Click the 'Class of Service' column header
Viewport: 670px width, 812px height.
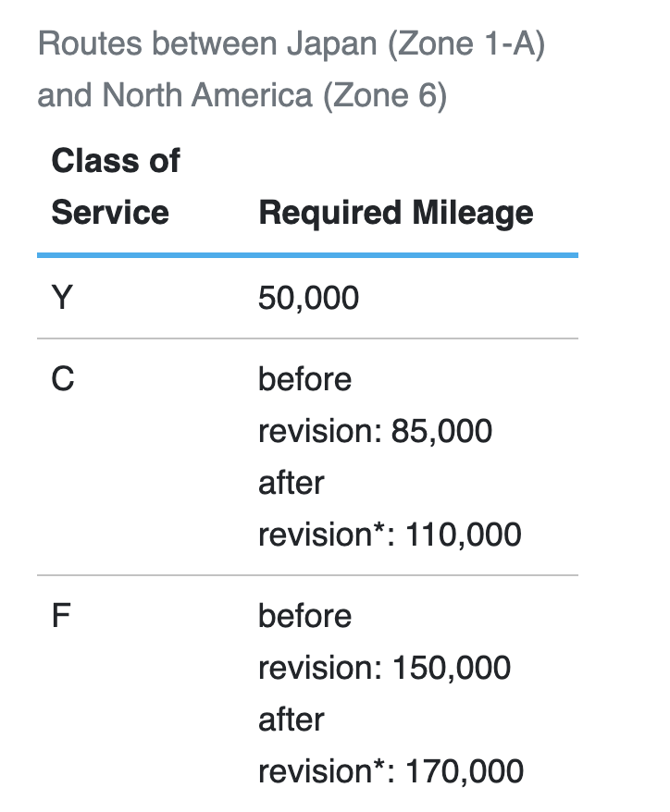click(115, 186)
